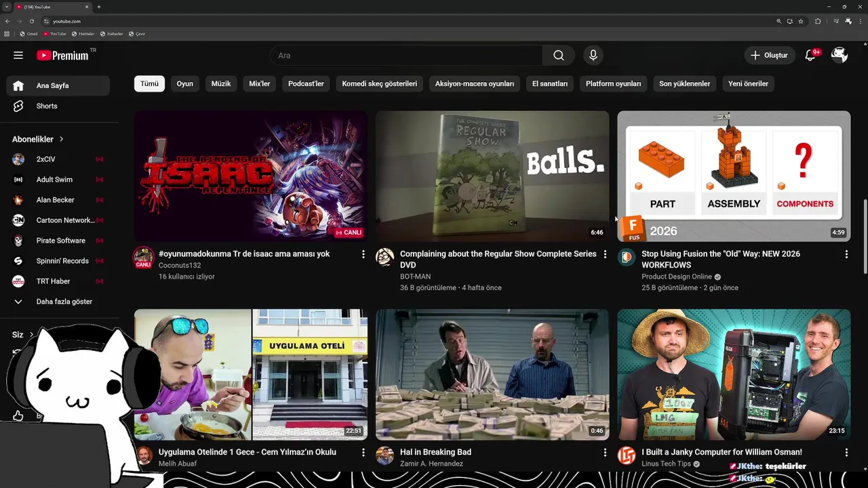Viewport: 868px width, 488px height.
Task: Open the YouTube bookmark in bookmarks bar
Action: click(x=55, y=34)
